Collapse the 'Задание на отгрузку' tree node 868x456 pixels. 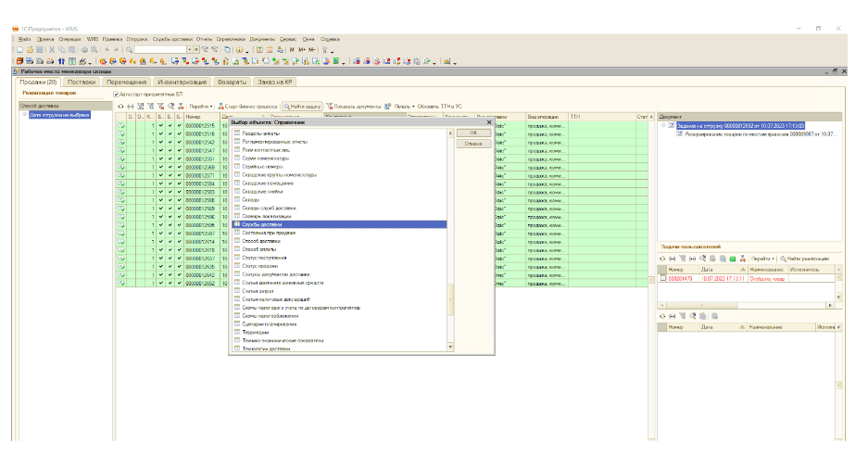(662, 125)
